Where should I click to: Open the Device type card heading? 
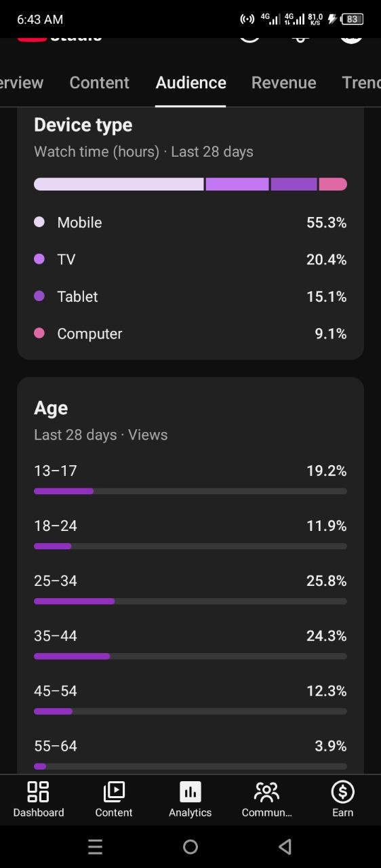pos(83,125)
